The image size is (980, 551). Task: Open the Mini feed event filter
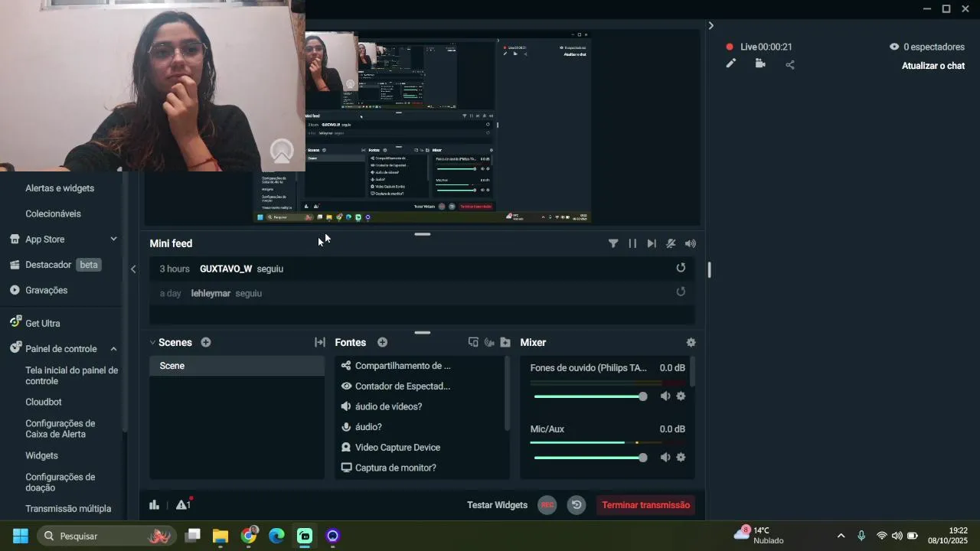(x=613, y=243)
